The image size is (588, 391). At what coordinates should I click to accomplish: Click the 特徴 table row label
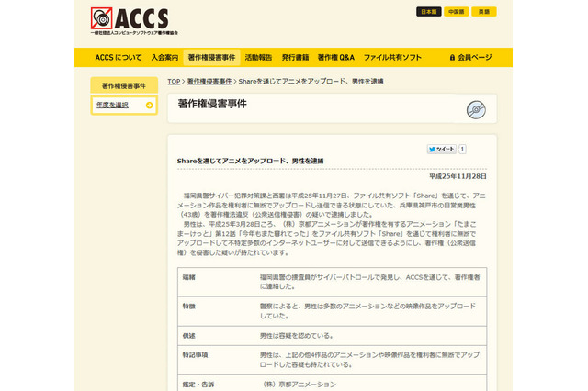tap(189, 307)
